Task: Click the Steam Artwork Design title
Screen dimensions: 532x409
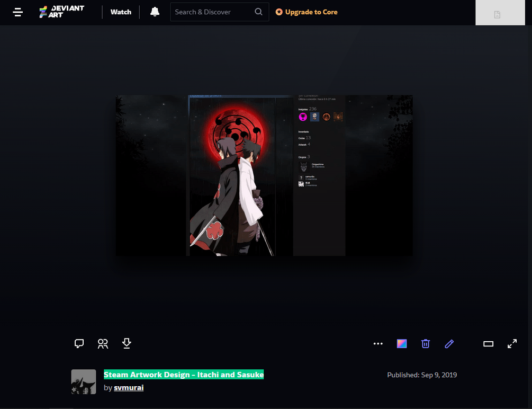Action: [184, 375]
